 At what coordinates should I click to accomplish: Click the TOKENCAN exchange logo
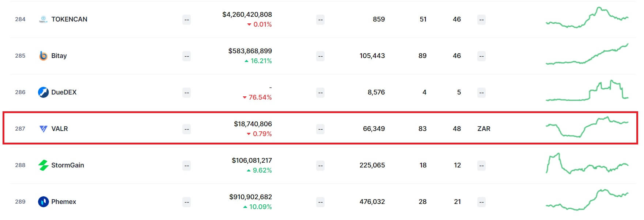pos(43,19)
